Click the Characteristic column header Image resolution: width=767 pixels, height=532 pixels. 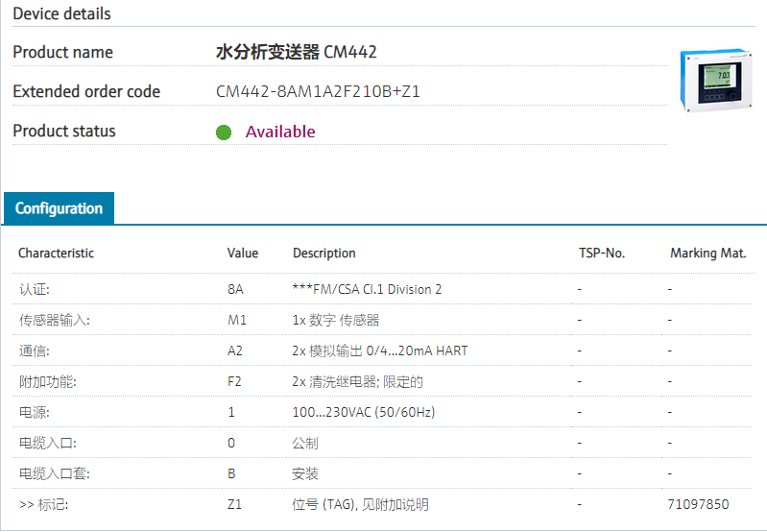(x=56, y=254)
